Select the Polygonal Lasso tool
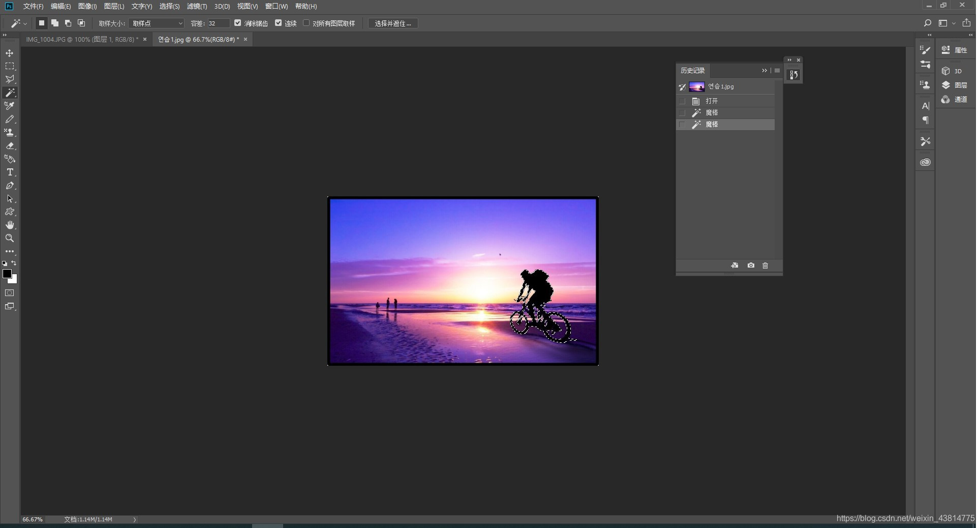Viewport: 980px width, 528px height. point(10,79)
